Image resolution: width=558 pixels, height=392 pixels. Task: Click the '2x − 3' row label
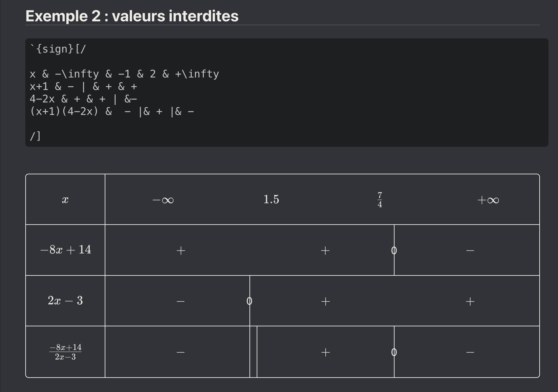click(65, 300)
